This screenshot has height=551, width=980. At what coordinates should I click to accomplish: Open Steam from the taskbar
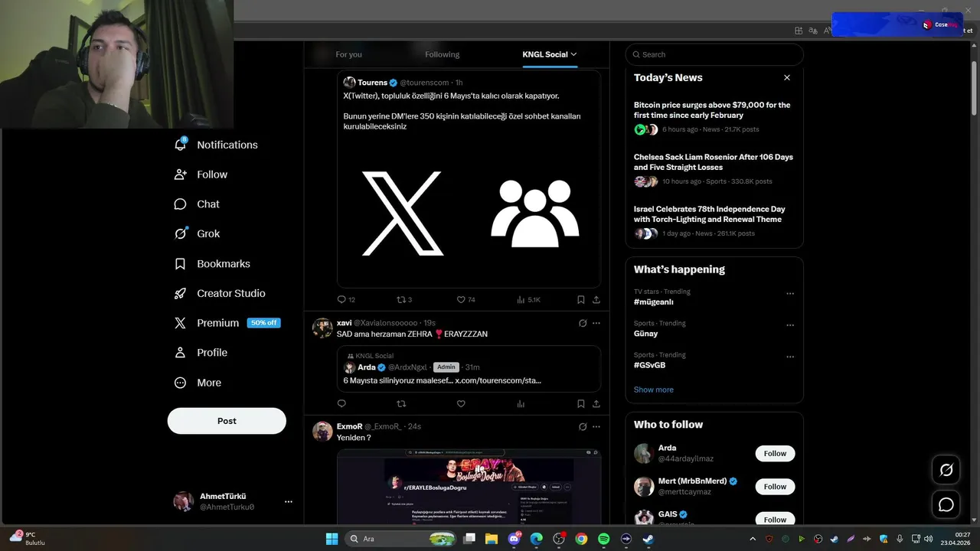tap(648, 539)
